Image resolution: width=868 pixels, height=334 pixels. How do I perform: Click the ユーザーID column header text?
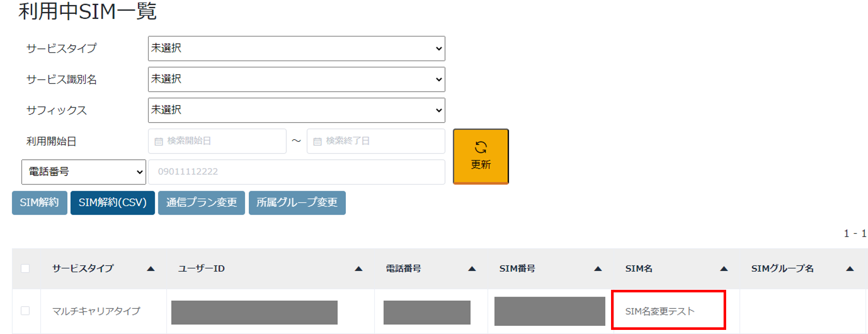pos(201,269)
